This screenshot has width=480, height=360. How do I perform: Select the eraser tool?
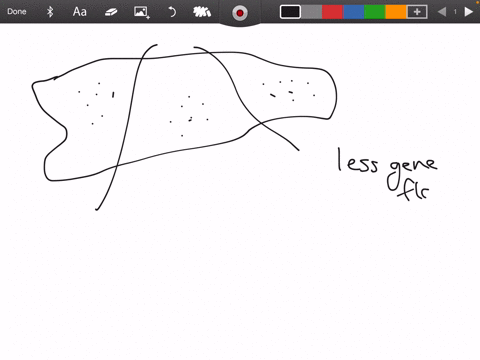click(x=111, y=12)
